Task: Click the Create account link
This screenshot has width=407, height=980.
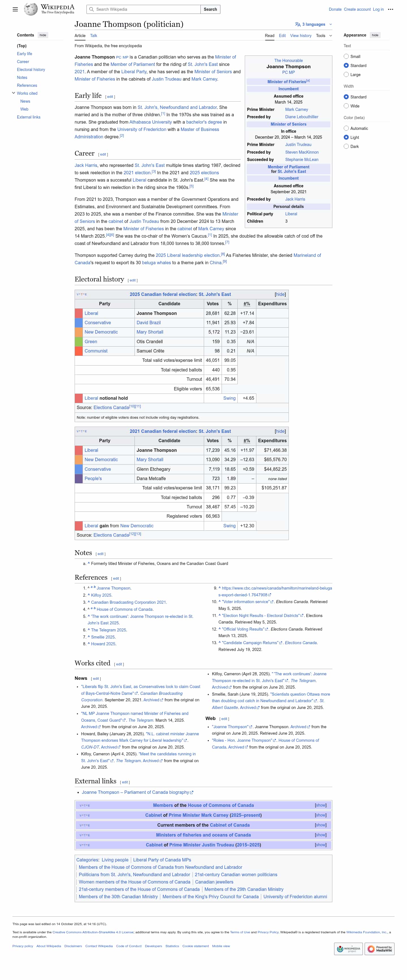Action: 357,9
